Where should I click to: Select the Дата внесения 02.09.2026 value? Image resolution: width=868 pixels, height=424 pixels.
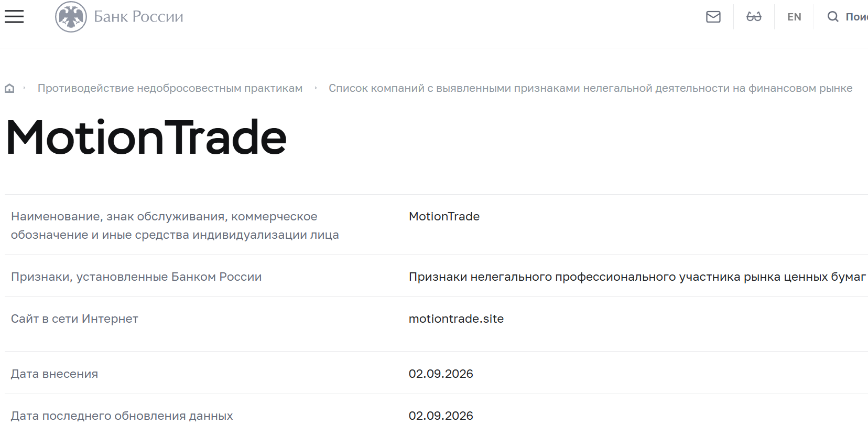pyautogui.click(x=441, y=374)
